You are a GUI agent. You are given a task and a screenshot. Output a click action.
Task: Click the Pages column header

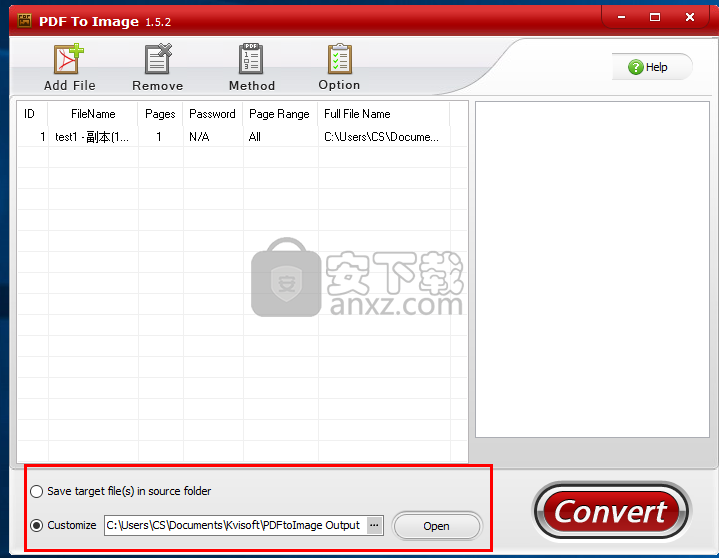160,114
